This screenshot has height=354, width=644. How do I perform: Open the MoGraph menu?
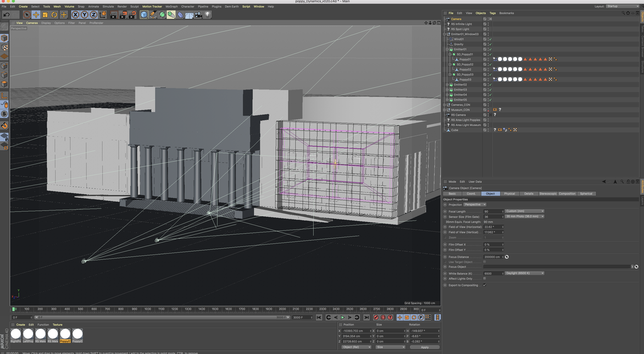pyautogui.click(x=171, y=7)
